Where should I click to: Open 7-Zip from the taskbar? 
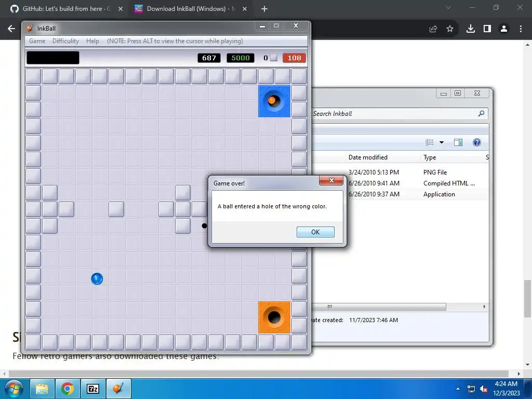coord(93,389)
